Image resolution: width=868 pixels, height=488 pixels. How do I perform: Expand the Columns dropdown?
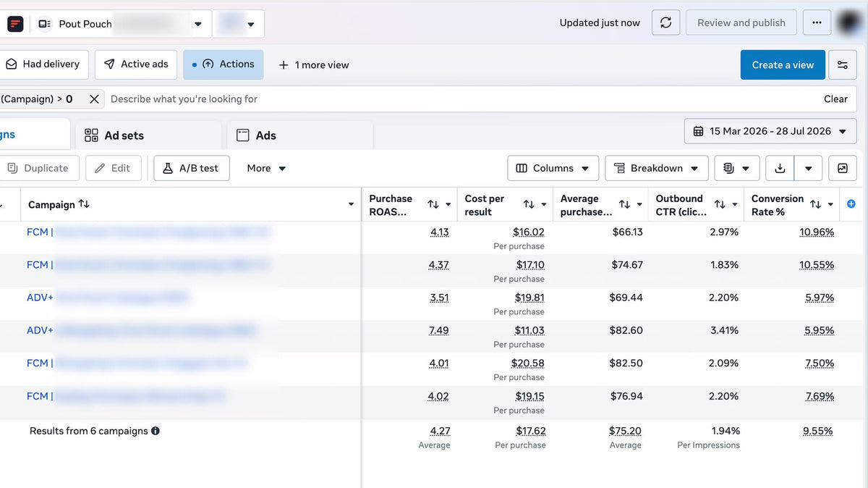[x=553, y=168]
